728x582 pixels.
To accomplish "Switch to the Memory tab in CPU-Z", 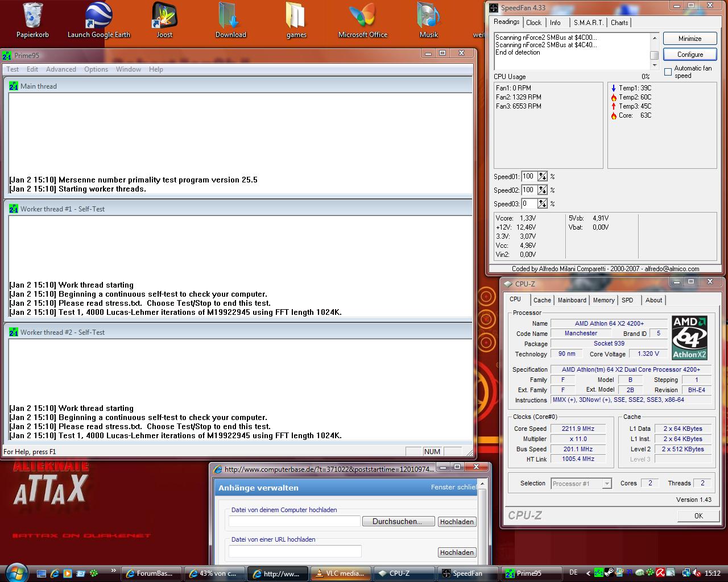I will coord(603,300).
